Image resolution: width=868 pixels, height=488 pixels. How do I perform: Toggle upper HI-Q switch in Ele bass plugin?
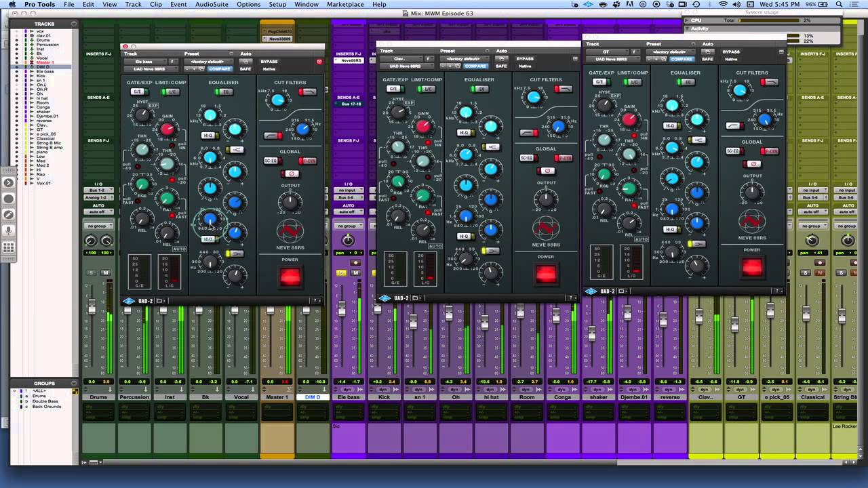pyautogui.click(x=209, y=136)
